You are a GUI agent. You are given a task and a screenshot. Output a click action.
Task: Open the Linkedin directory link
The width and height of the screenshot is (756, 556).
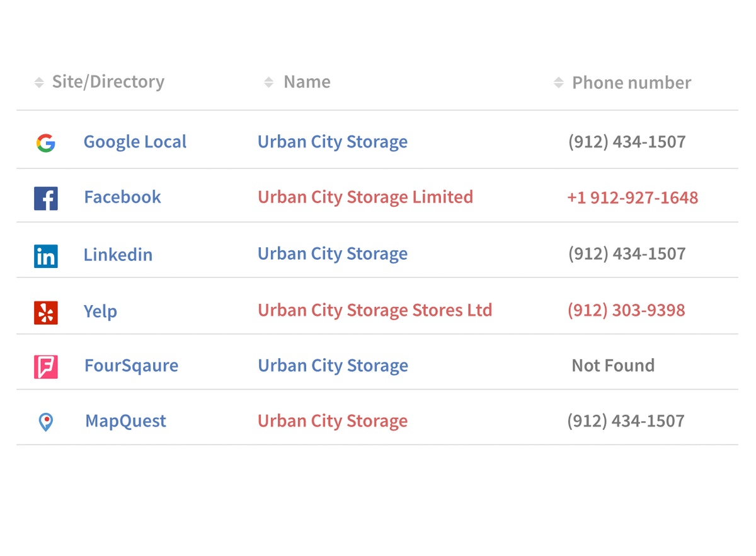click(118, 255)
